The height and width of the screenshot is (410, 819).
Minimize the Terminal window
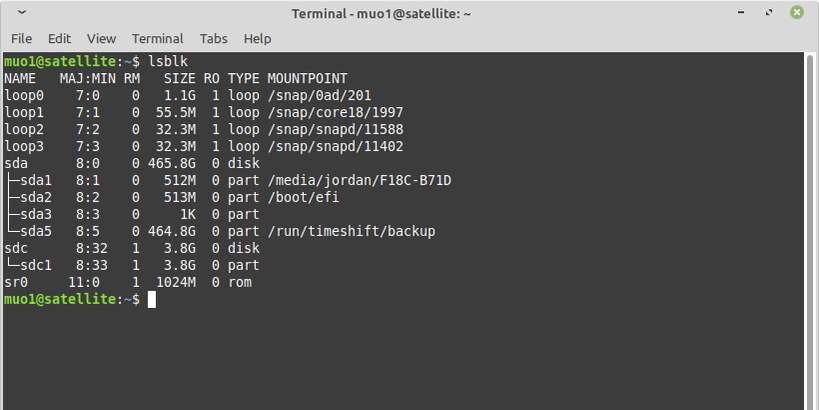(x=746, y=13)
